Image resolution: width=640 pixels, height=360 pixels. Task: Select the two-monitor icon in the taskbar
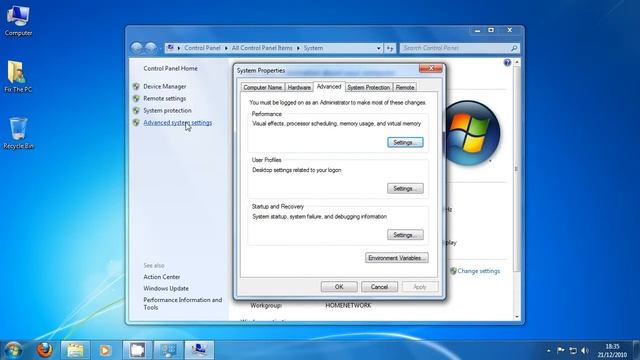click(168, 350)
